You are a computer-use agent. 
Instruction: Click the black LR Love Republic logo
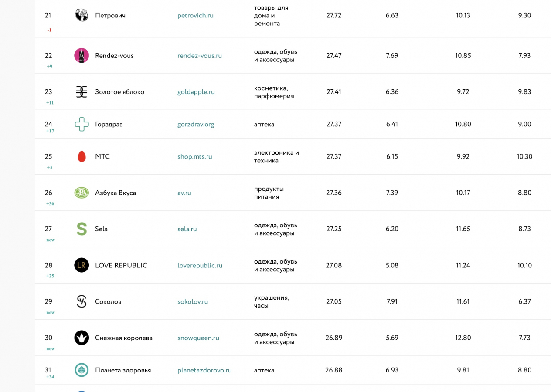[x=82, y=265]
